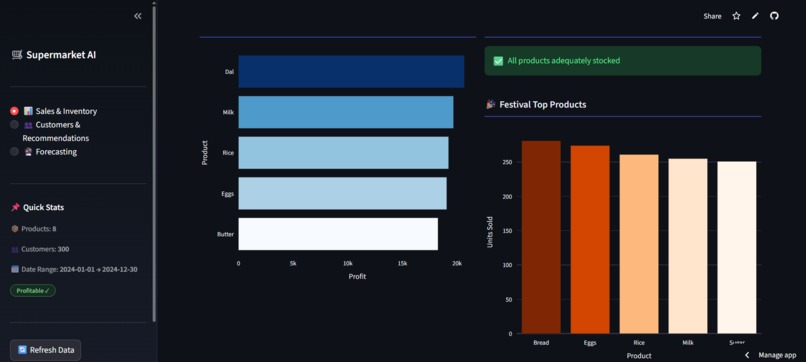Click the Rice profit bar
The width and height of the screenshot is (806, 362).
[343, 152]
